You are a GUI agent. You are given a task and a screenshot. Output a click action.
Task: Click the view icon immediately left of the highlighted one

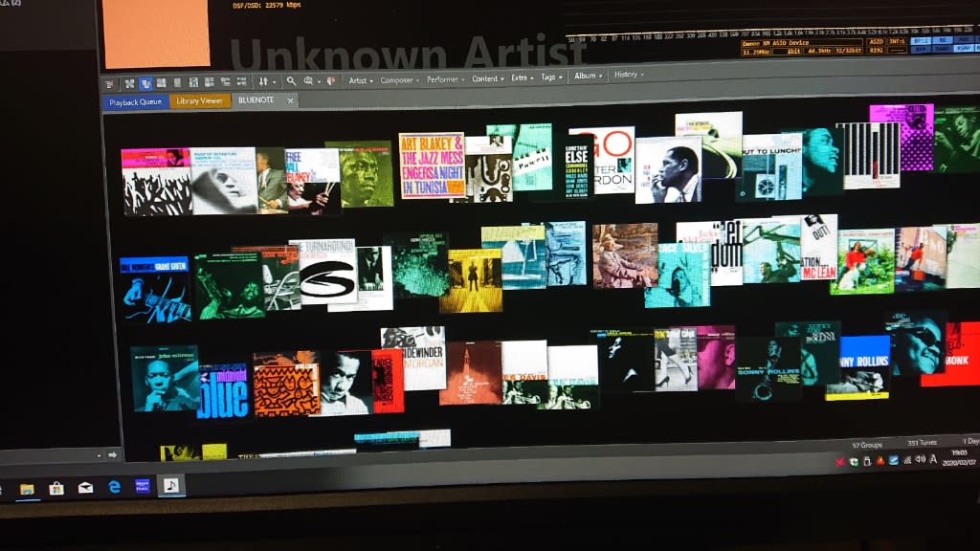pos(129,83)
